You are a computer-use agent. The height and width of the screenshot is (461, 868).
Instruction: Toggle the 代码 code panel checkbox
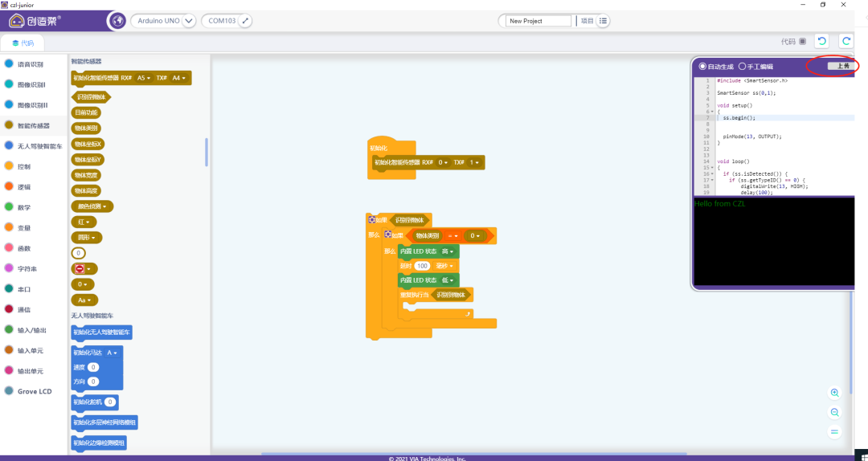(x=802, y=41)
